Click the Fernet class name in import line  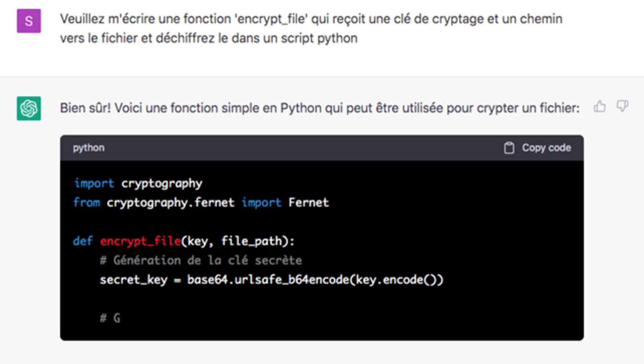point(309,202)
